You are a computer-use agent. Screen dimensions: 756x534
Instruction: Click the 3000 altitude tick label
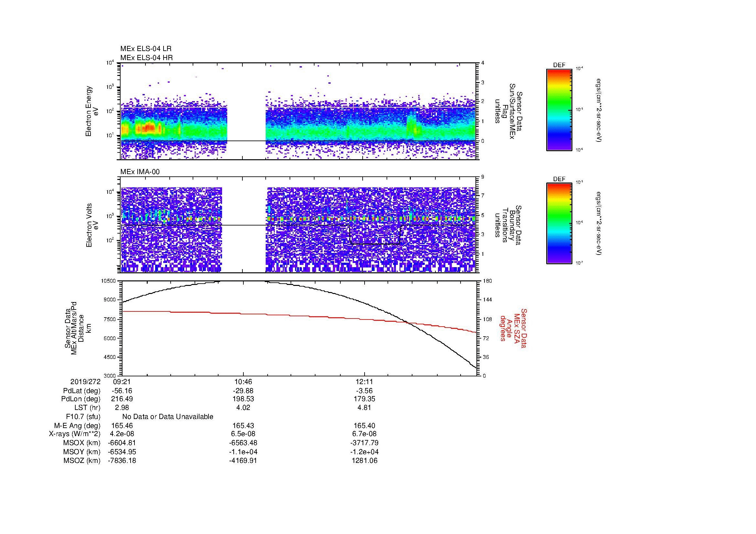109,376
